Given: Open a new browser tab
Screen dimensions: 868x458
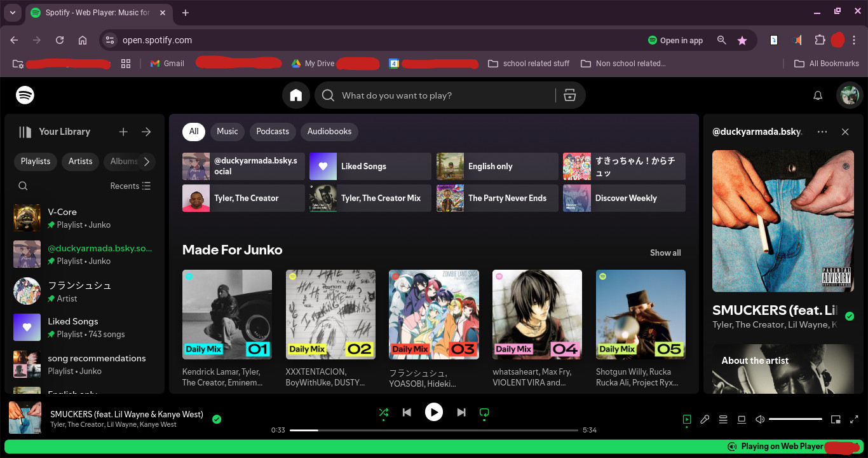Looking at the screenshot, I should pos(186,13).
